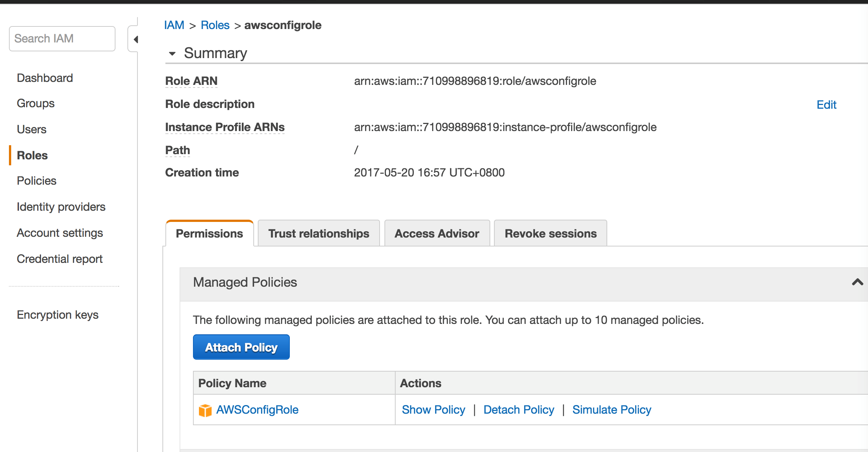Click the orange AWSConfigRole policy box icon
The width and height of the screenshot is (868, 452).
[x=205, y=410]
